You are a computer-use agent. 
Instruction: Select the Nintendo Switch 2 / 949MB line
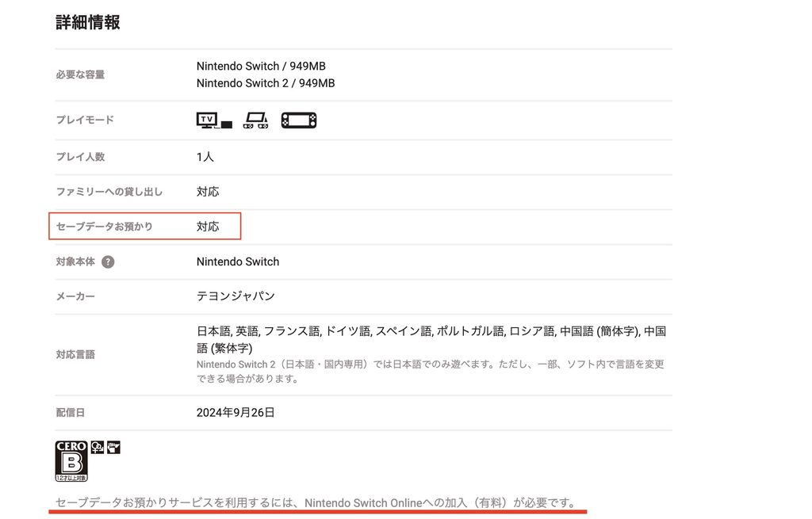coord(266,83)
